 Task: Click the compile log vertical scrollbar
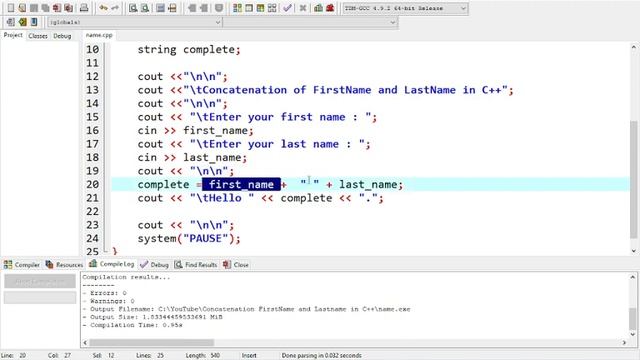(x=633, y=318)
